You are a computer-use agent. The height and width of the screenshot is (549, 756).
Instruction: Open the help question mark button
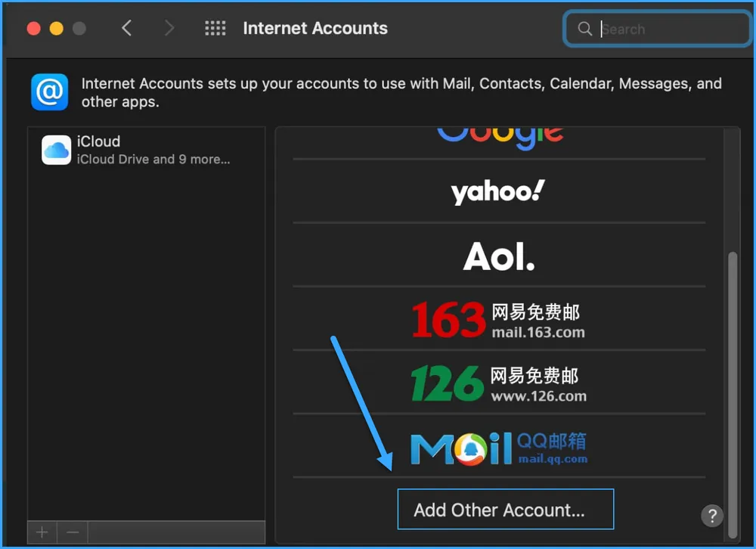711,515
